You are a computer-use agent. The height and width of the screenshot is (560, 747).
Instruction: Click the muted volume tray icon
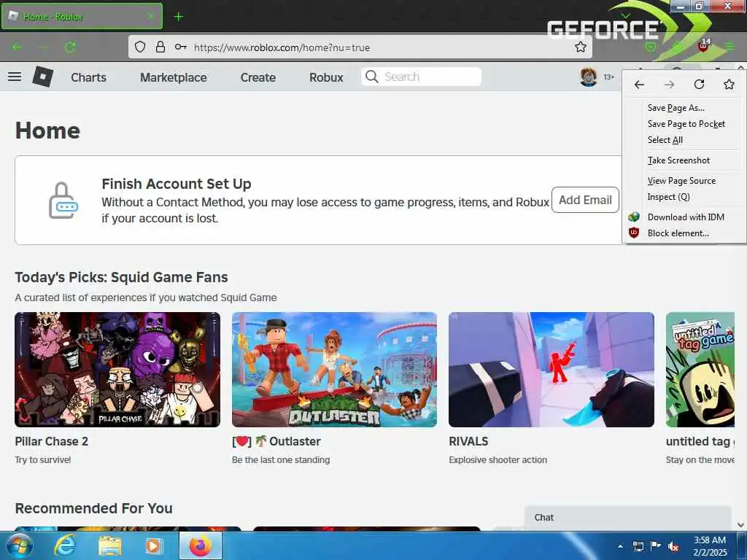[673, 547]
